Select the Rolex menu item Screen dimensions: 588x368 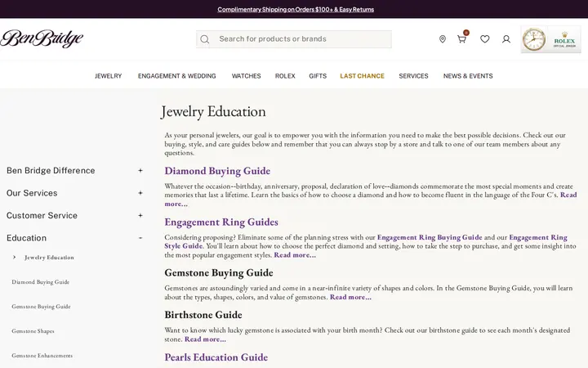(x=285, y=76)
